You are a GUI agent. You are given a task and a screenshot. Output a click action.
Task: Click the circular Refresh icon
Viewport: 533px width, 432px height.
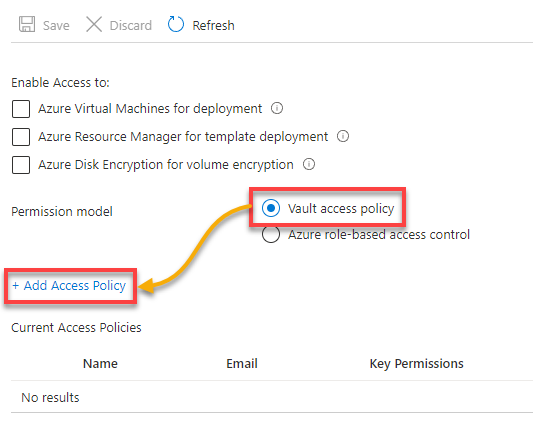176,24
